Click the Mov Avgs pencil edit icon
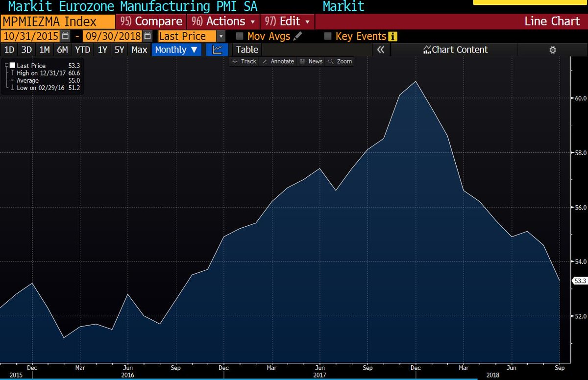Viewport: 588px width, 380px height. click(298, 36)
